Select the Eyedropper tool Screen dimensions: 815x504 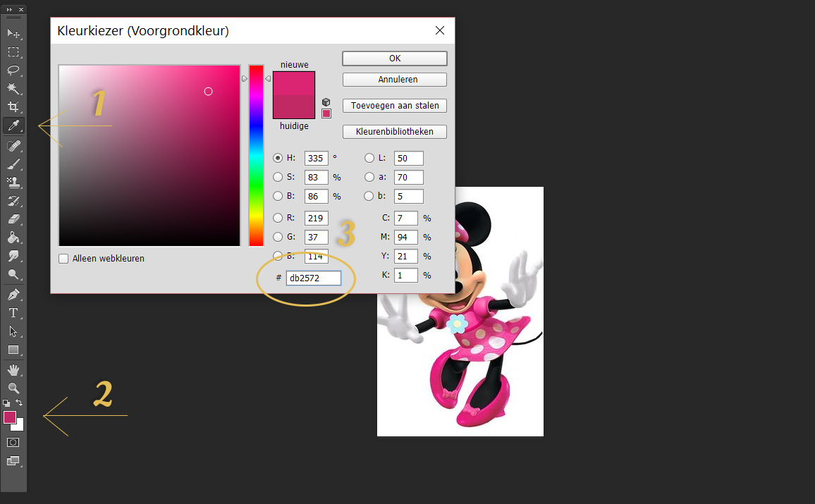pos(13,125)
